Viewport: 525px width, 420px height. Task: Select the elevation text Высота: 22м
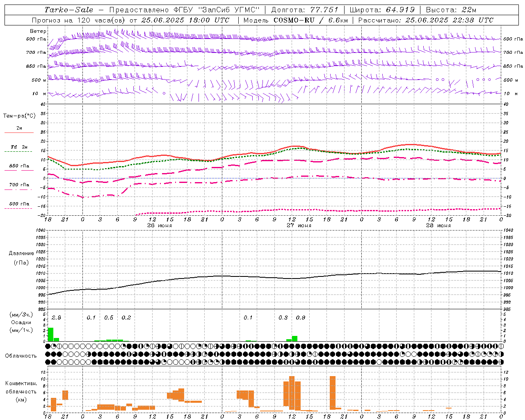coord(451,10)
